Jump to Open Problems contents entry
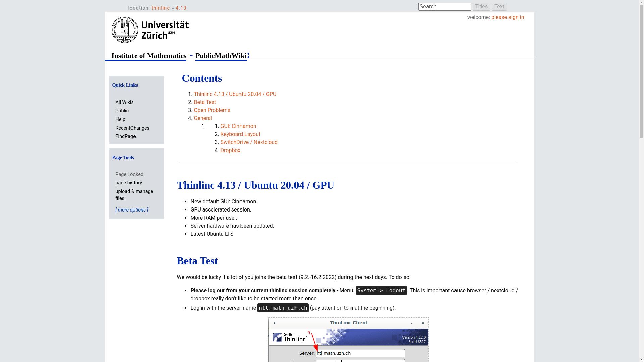This screenshot has height=362, width=644. pyautogui.click(x=212, y=110)
